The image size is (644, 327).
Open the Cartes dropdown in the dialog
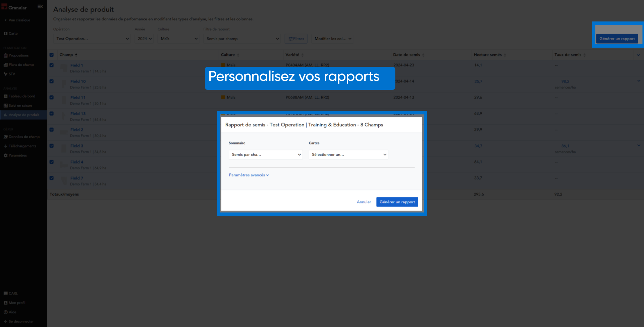pos(348,155)
